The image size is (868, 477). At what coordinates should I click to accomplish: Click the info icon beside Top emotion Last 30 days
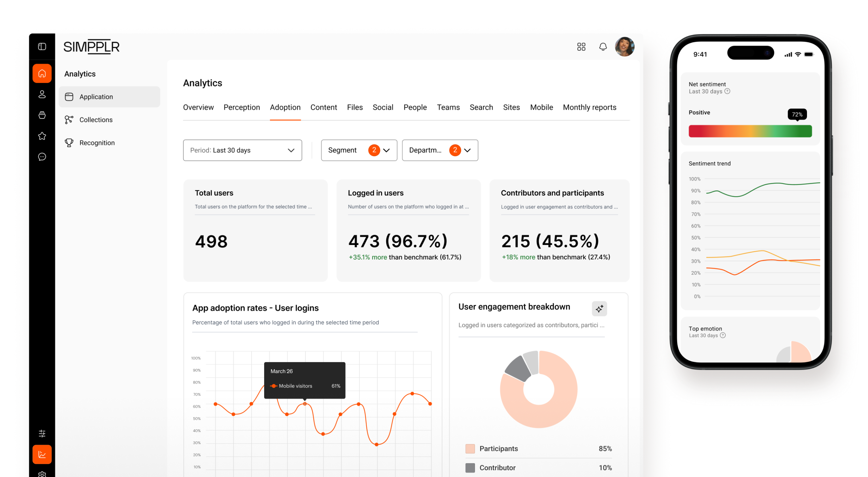pos(723,335)
